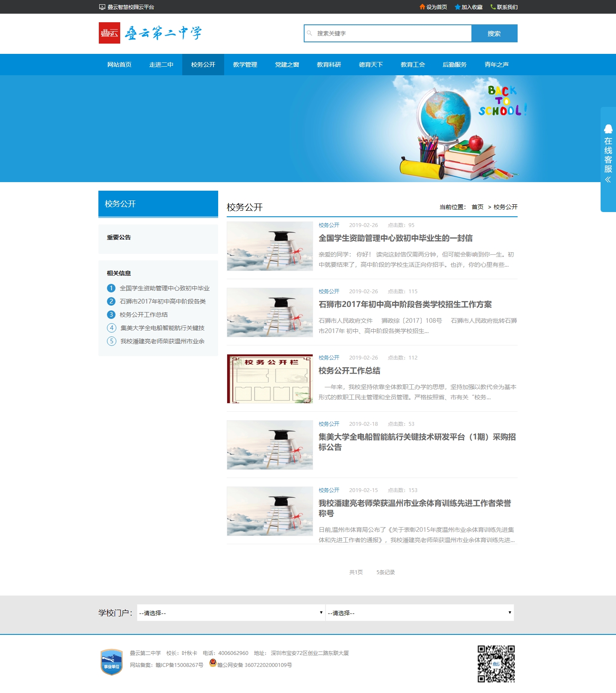Click the green 联系我们 phone icon
The image size is (616, 693).
(493, 7)
